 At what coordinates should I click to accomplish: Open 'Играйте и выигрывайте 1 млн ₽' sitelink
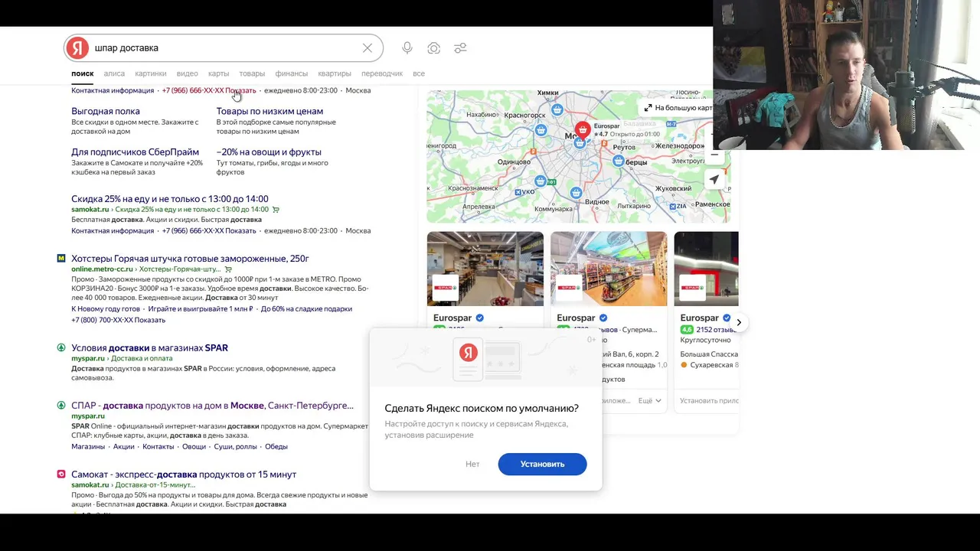coord(201,309)
